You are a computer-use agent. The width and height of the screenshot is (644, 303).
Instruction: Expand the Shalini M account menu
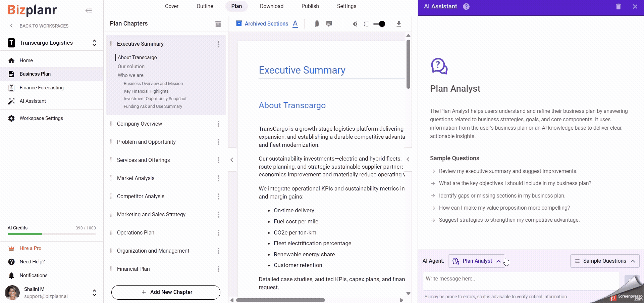[x=94, y=293]
